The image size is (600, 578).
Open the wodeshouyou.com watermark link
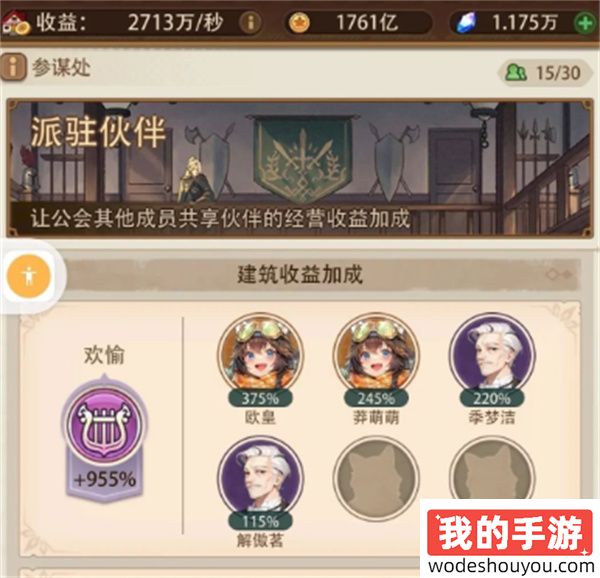510,567
